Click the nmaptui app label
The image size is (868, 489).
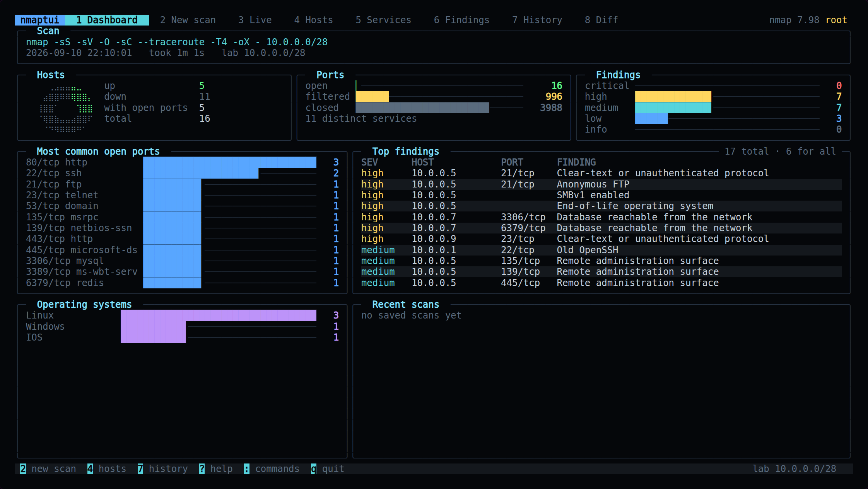point(40,20)
